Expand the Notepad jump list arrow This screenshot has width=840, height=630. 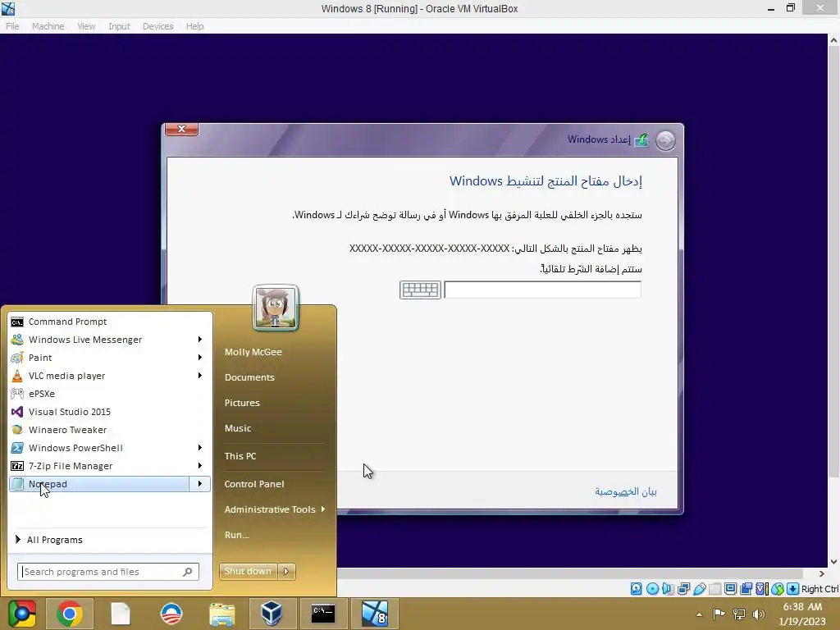click(200, 484)
